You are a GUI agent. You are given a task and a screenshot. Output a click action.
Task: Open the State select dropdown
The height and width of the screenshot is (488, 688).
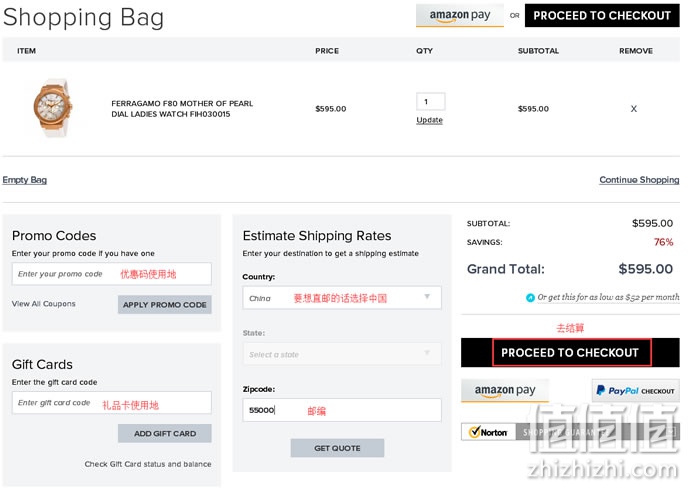pos(342,354)
